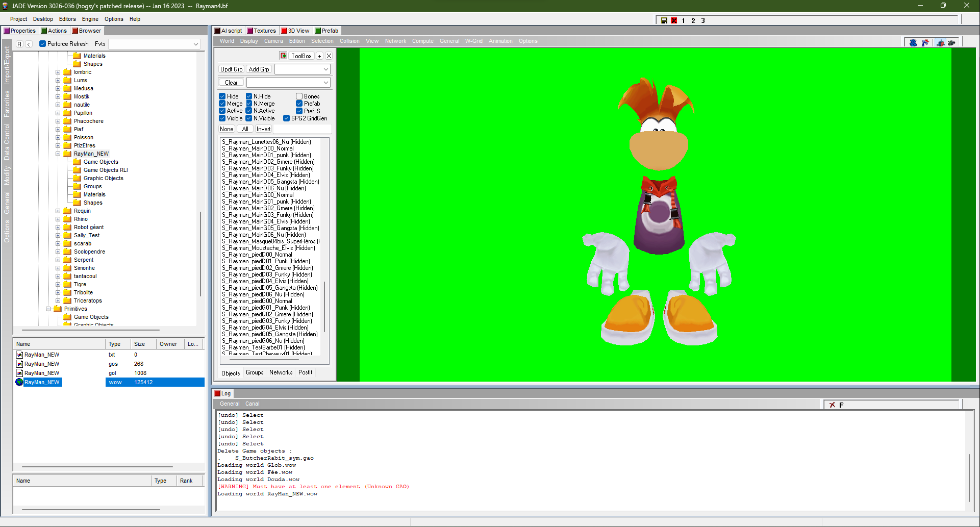Click the red DC icon beside save

point(674,20)
